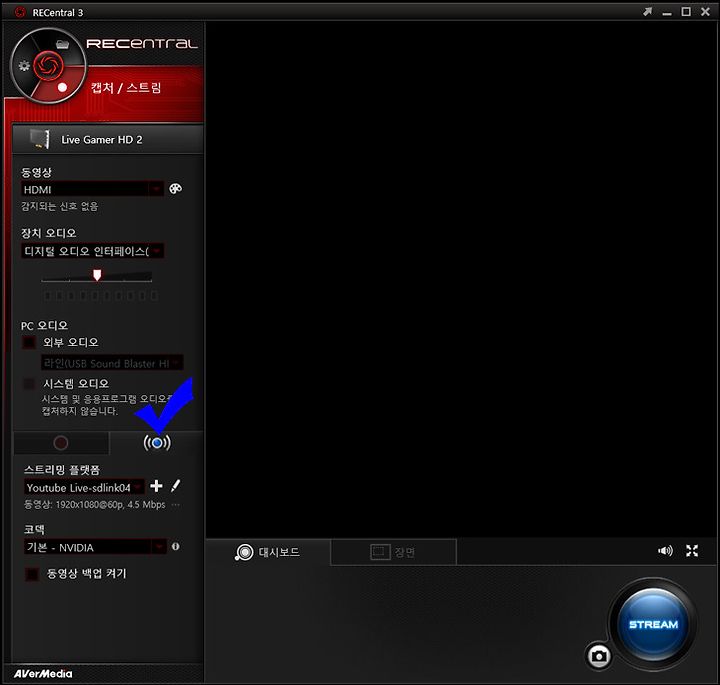Viewport: 720px width, 685px height.
Task: Edit the streaming platform with the pencil icon
Action: [x=175, y=486]
